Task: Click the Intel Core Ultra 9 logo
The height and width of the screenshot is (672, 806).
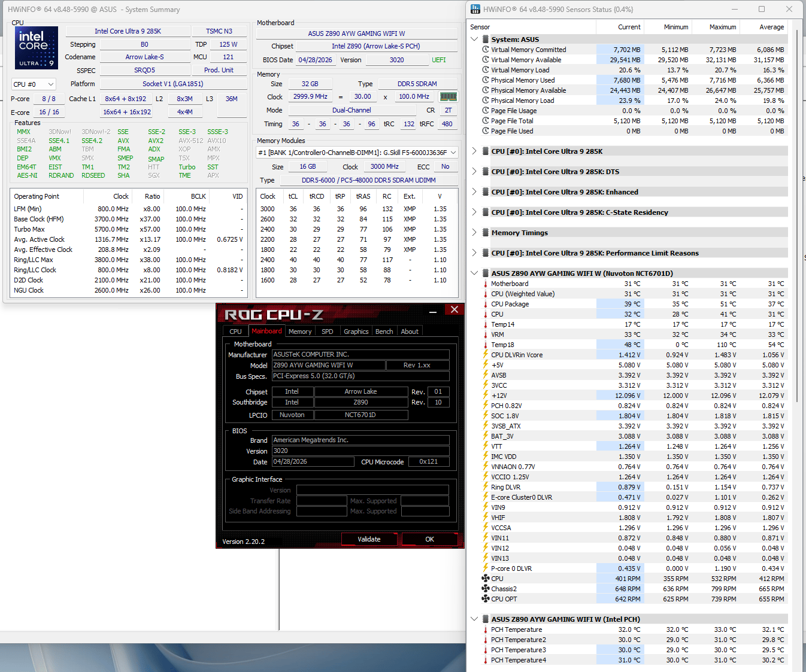Action: pos(37,48)
